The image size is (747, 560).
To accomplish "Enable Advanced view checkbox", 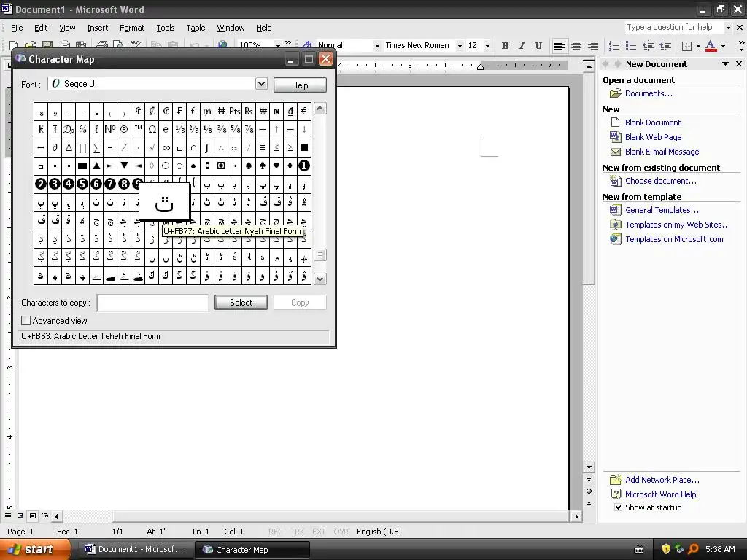I will click(26, 321).
